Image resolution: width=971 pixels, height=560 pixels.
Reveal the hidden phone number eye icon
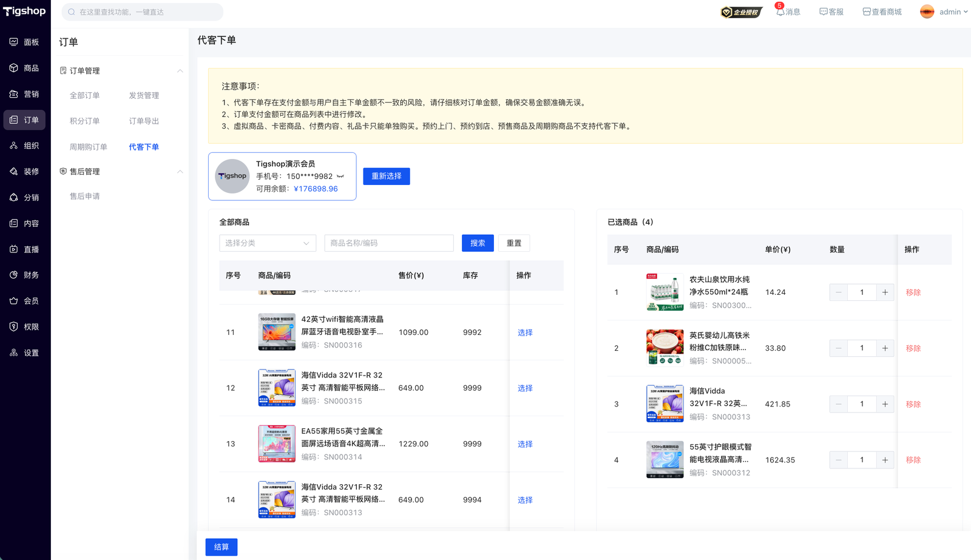pos(340,177)
